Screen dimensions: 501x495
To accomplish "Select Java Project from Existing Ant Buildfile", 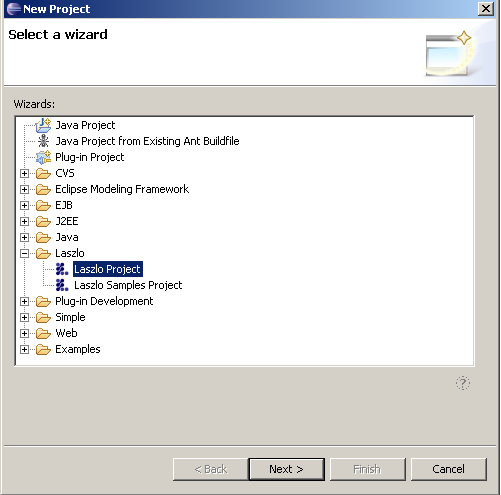I will coord(147,141).
